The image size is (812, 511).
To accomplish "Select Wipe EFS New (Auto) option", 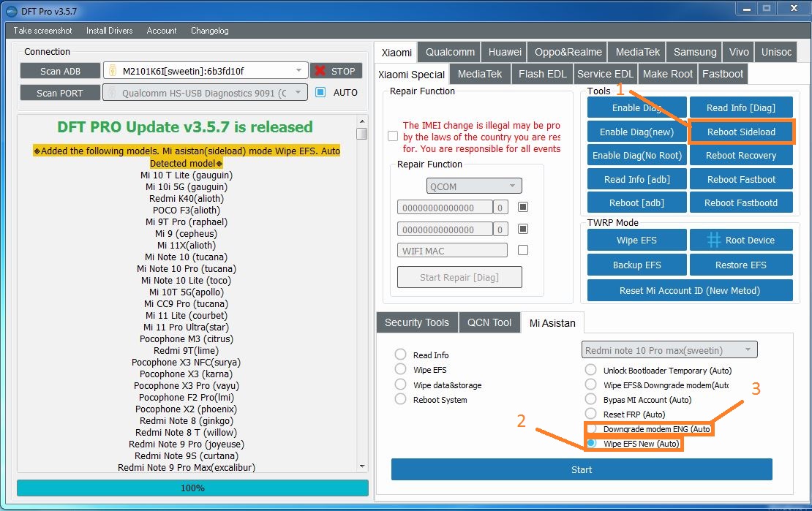I will point(591,443).
